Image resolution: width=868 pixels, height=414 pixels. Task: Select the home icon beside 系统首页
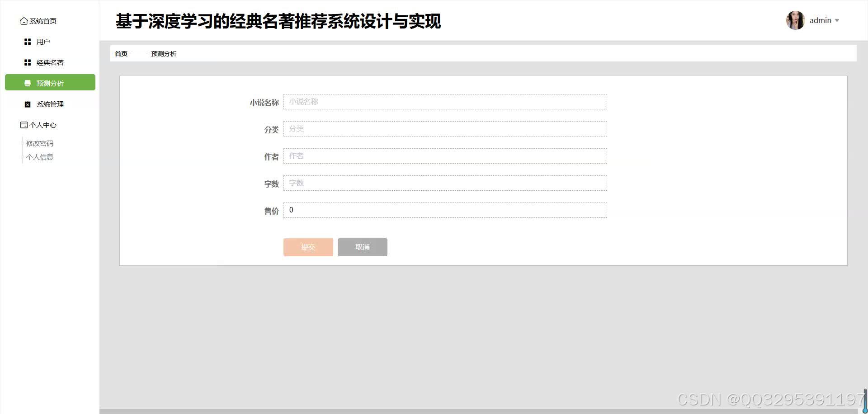(x=24, y=21)
